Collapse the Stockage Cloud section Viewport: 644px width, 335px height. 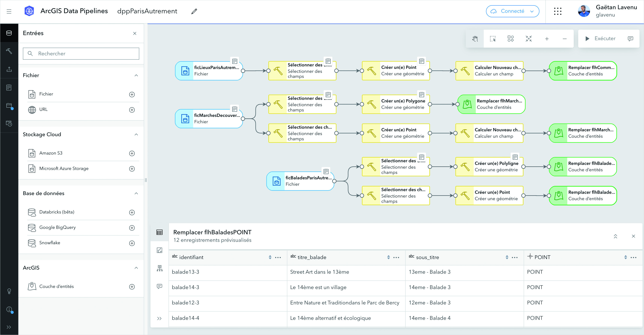click(136, 135)
